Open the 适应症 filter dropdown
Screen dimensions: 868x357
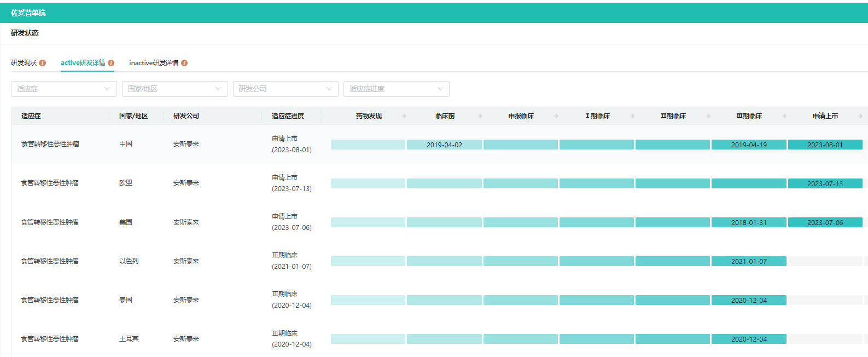[63, 89]
